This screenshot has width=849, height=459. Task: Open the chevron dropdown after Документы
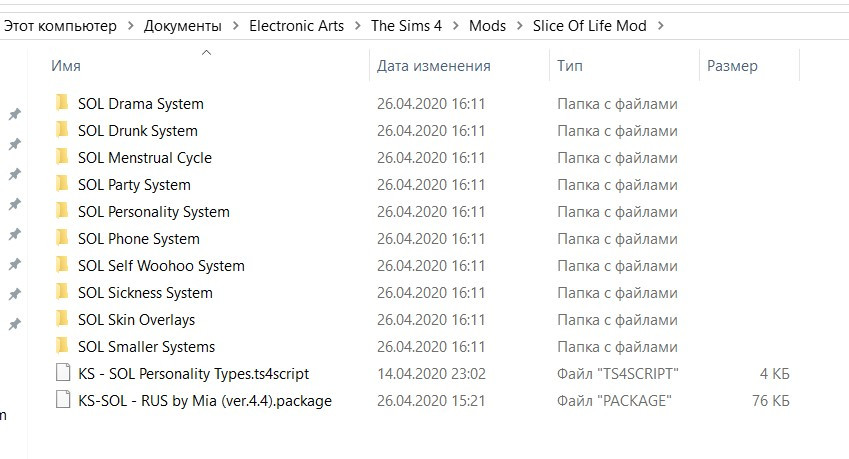click(x=236, y=25)
